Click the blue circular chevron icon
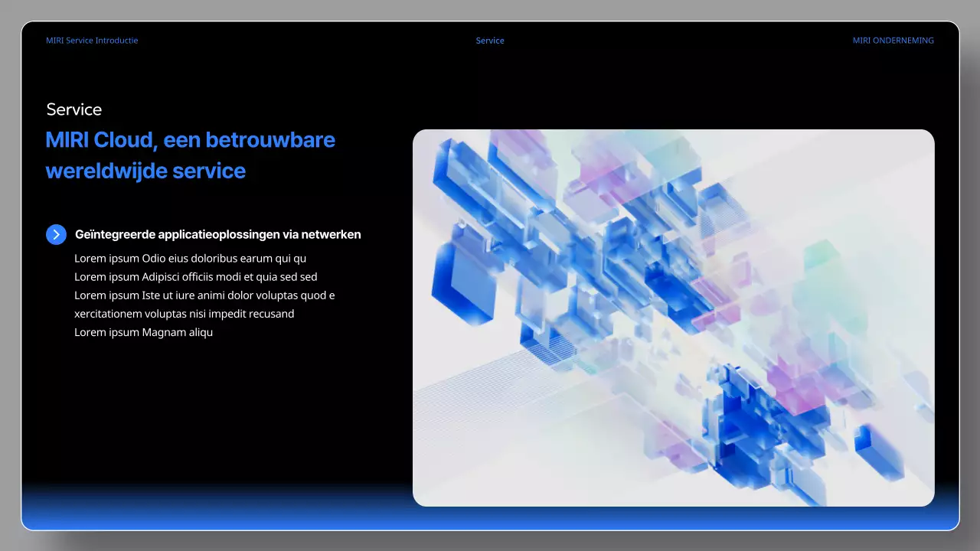Viewport: 980px width, 551px height. pyautogui.click(x=56, y=235)
